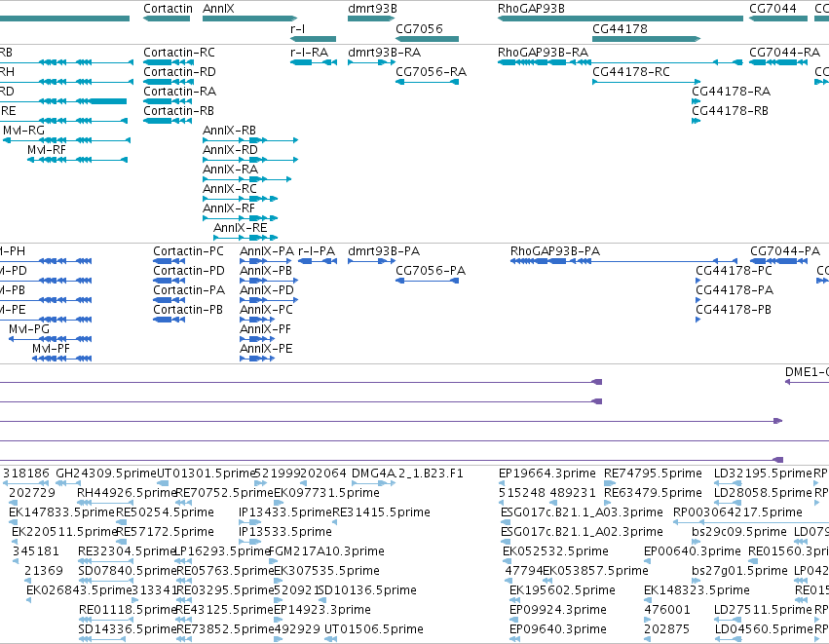Click the r-l gene label
The width and height of the screenshot is (829, 644).
[298, 28]
